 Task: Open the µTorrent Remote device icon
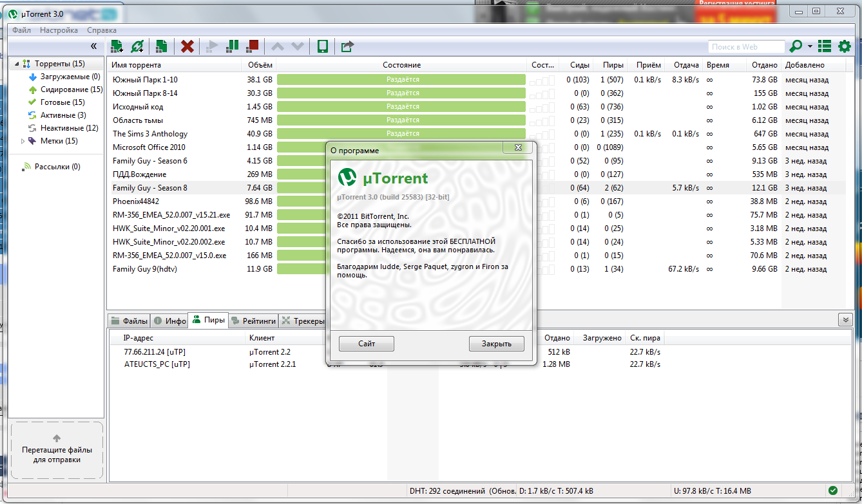click(x=323, y=46)
